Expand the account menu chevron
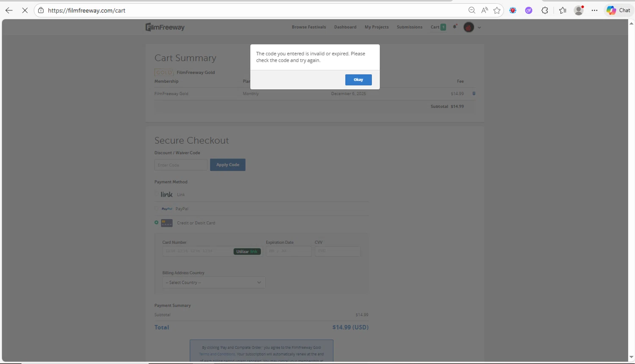The height and width of the screenshot is (364, 635). coord(479,27)
